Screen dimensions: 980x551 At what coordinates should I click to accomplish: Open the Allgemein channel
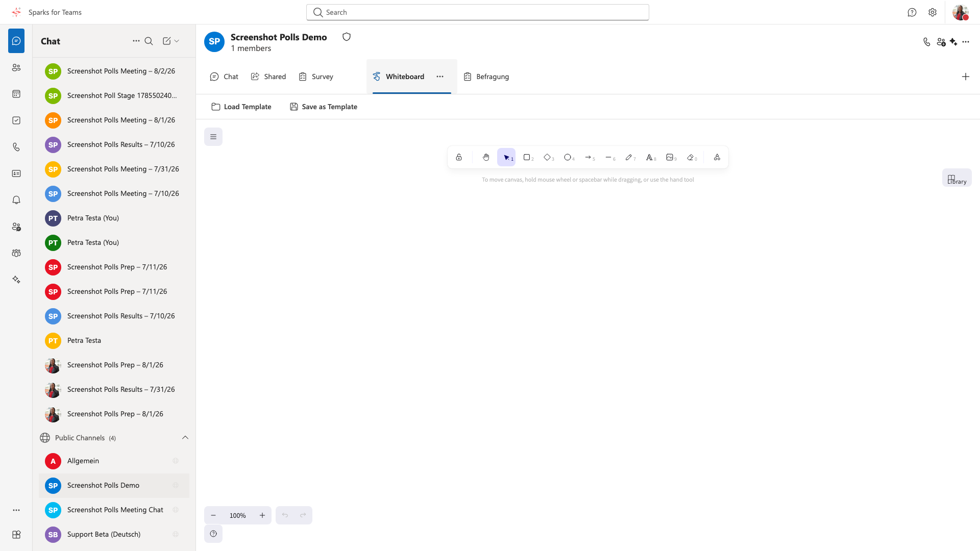coord(114,461)
